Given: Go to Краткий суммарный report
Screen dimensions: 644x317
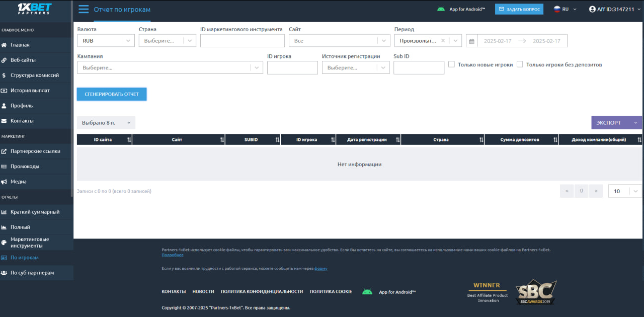Looking at the screenshot, I should pyautogui.click(x=35, y=212).
